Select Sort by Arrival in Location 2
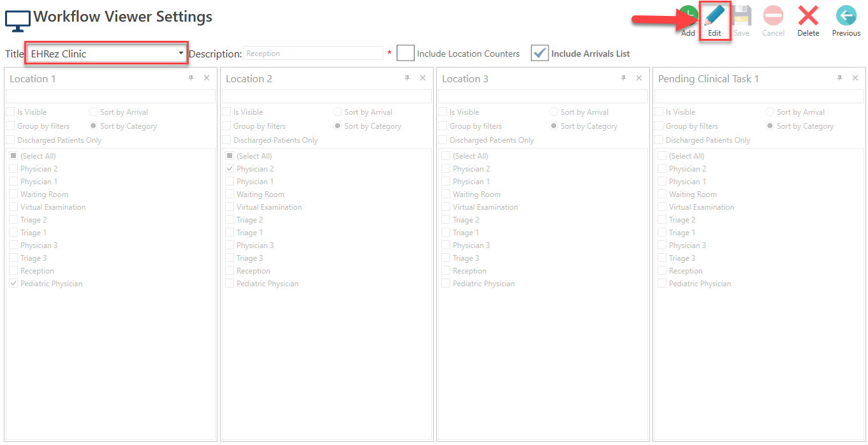Screen dimensions: 868x445 point(337,112)
